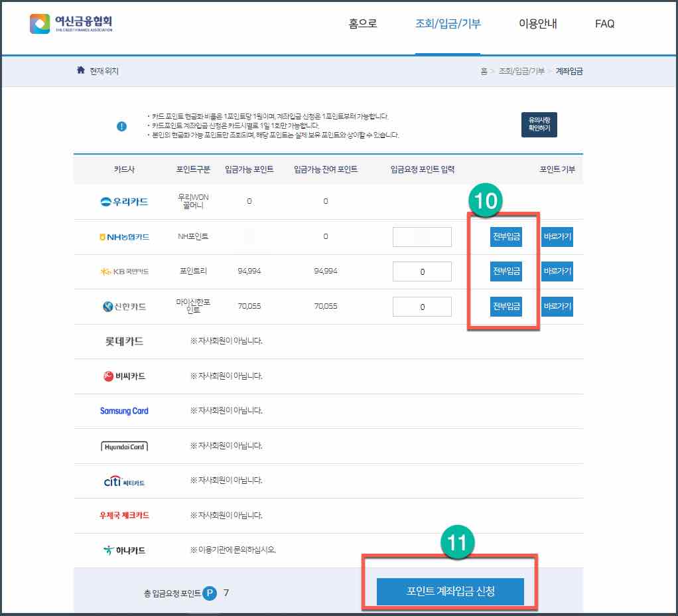Image resolution: width=678 pixels, height=616 pixels.
Task: Click the 여신금융협회 logo
Action: click(72, 23)
